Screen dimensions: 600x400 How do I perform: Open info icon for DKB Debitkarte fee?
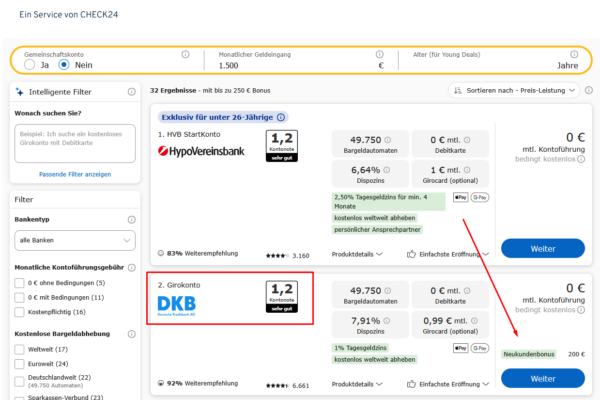click(x=467, y=291)
